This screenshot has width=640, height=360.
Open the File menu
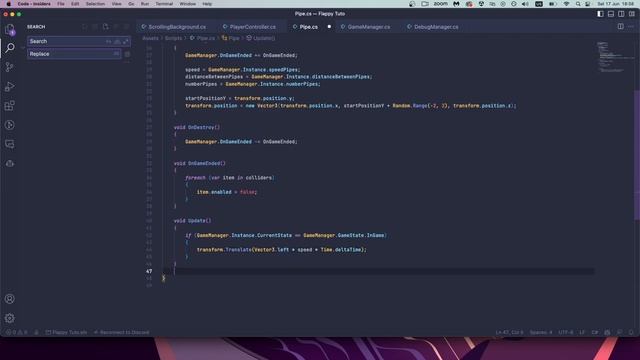click(61, 4)
